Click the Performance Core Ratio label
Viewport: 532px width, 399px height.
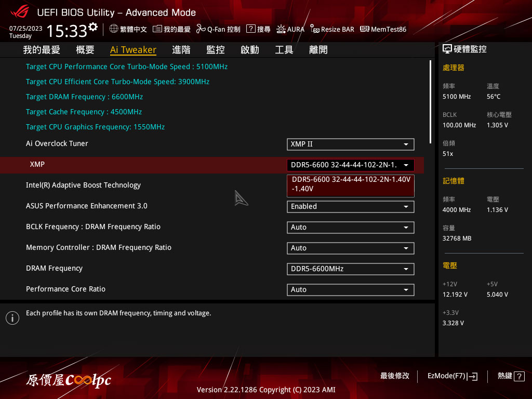click(x=65, y=289)
